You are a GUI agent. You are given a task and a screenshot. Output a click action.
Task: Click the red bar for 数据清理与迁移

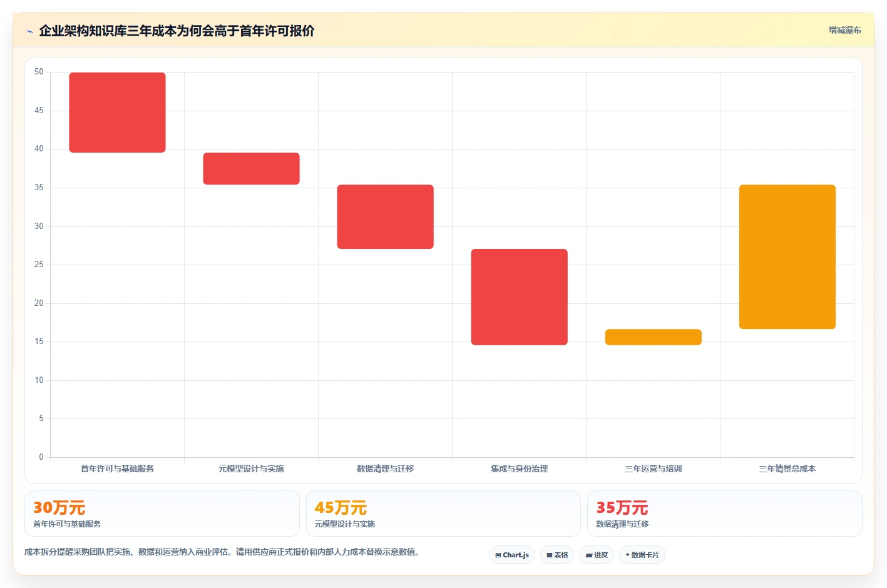coord(385,217)
